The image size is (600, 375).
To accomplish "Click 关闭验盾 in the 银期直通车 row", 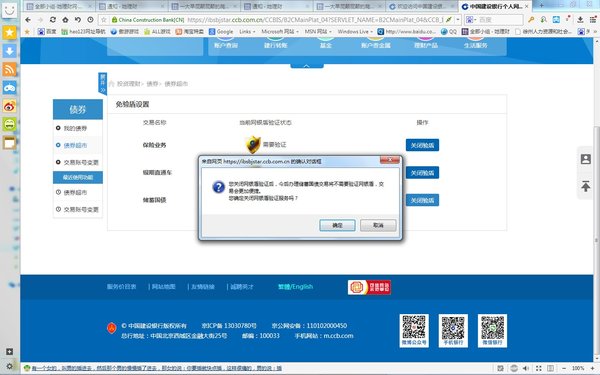I will pos(422,173).
